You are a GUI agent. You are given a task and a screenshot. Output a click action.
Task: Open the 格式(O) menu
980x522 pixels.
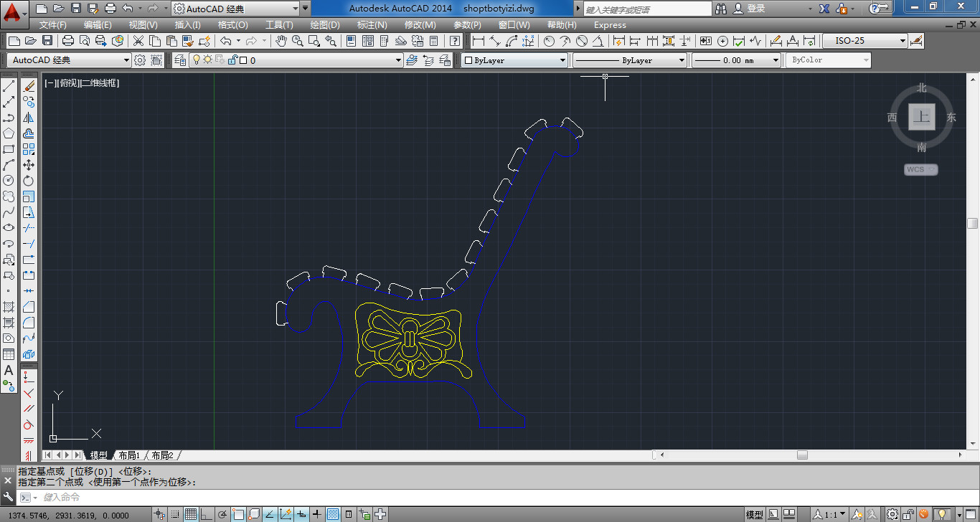[233, 25]
